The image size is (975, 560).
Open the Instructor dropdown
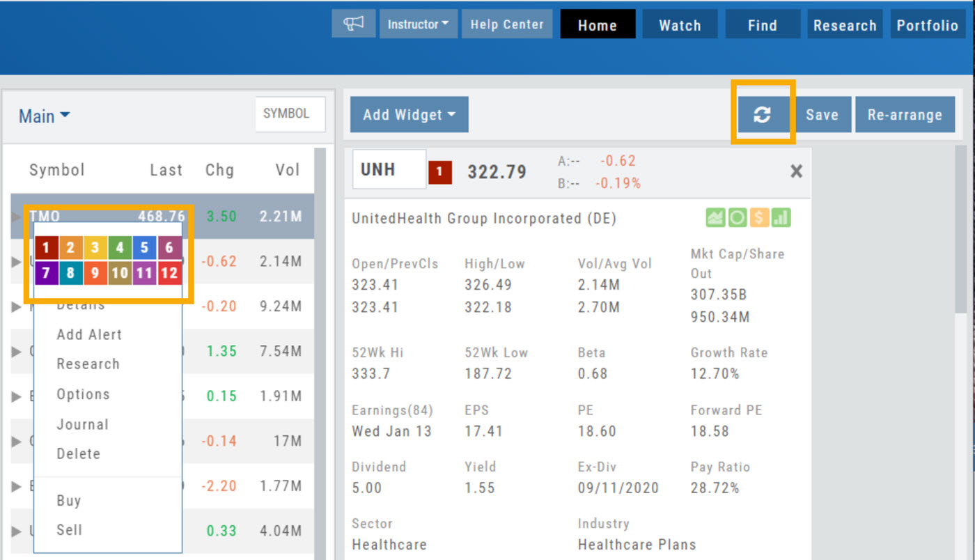(x=418, y=24)
